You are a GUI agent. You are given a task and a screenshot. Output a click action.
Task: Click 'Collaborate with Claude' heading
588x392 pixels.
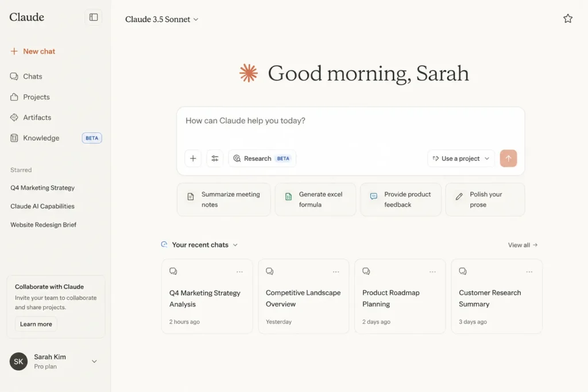pos(49,287)
